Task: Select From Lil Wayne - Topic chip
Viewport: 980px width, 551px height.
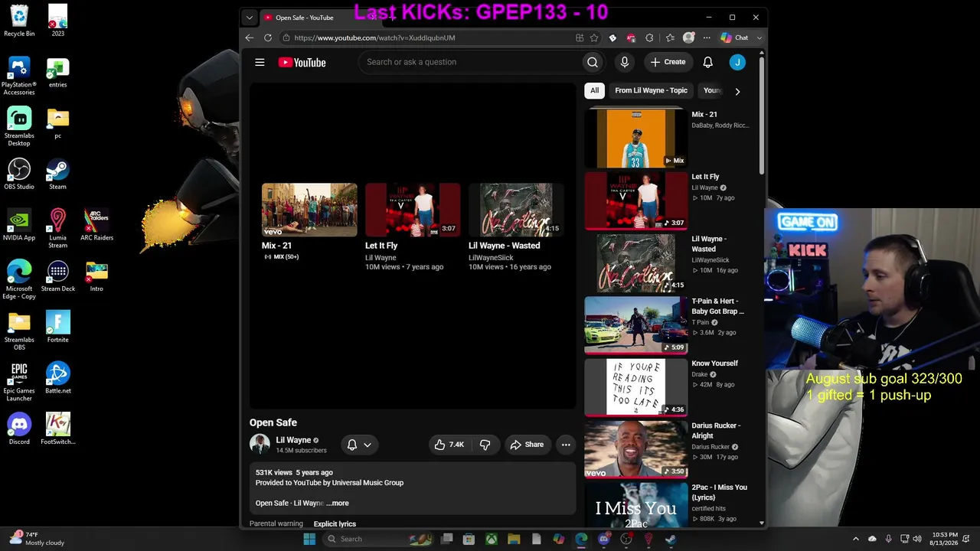Action: 651,90
